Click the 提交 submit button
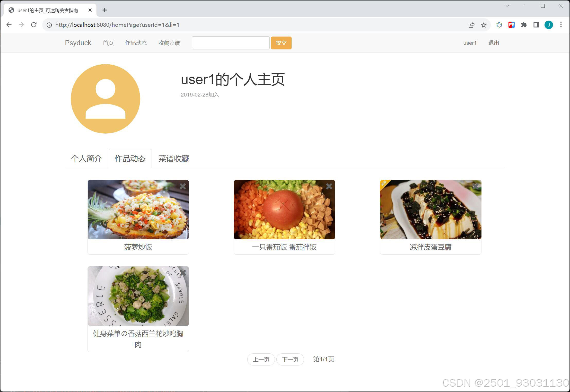Screen dimensions: 570x392 pyautogui.click(x=281, y=43)
